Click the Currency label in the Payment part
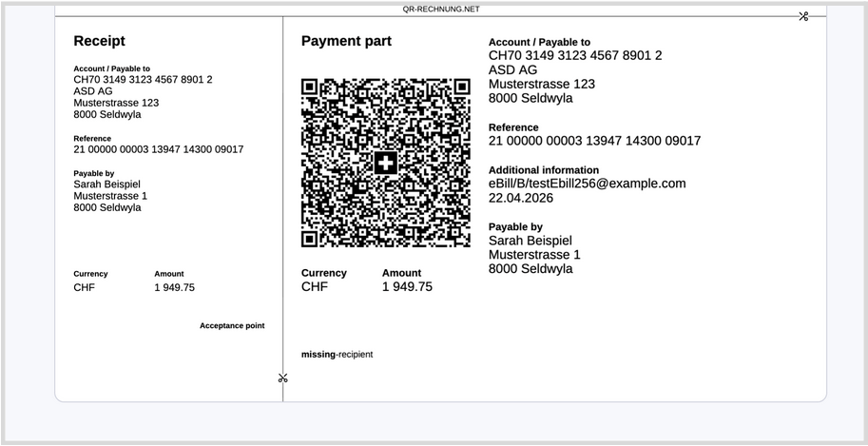The height and width of the screenshot is (446, 868). tap(324, 273)
